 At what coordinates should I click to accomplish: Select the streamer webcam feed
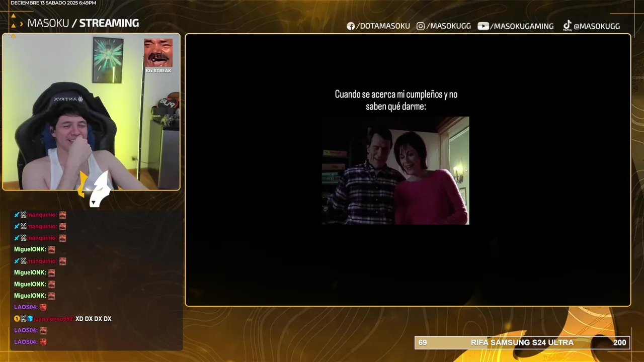point(91,112)
